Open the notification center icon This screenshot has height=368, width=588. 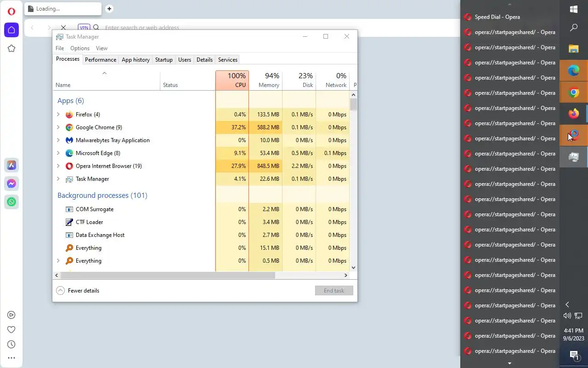574,355
